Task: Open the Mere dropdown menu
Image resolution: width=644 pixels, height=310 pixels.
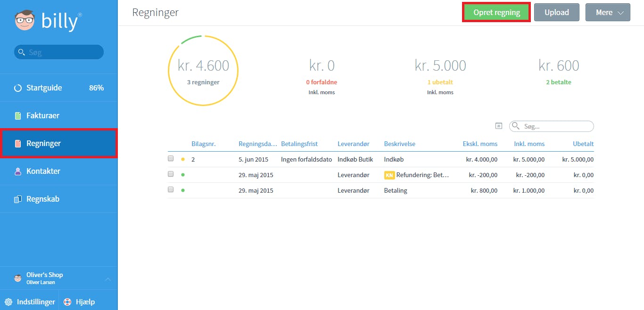Action: 608,12
